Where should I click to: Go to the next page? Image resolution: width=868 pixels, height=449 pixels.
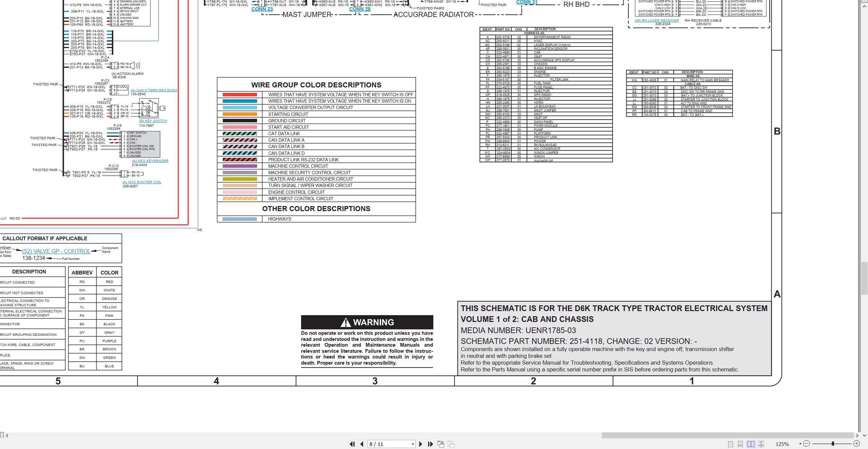421,444
